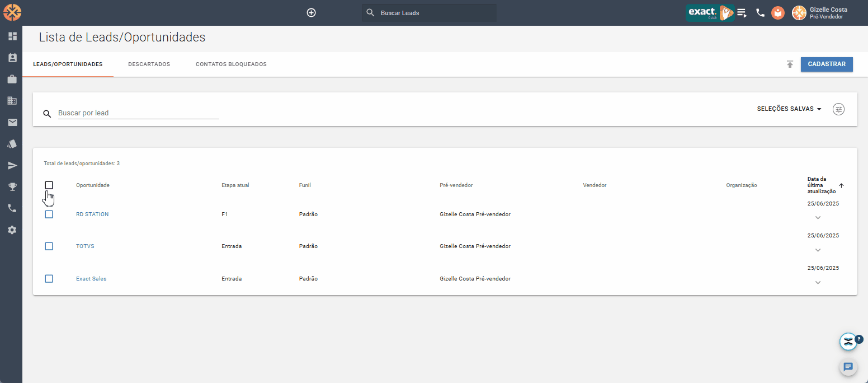The image size is (868, 383).
Task: Open the paper plane send icon in sidebar
Action: tap(12, 166)
